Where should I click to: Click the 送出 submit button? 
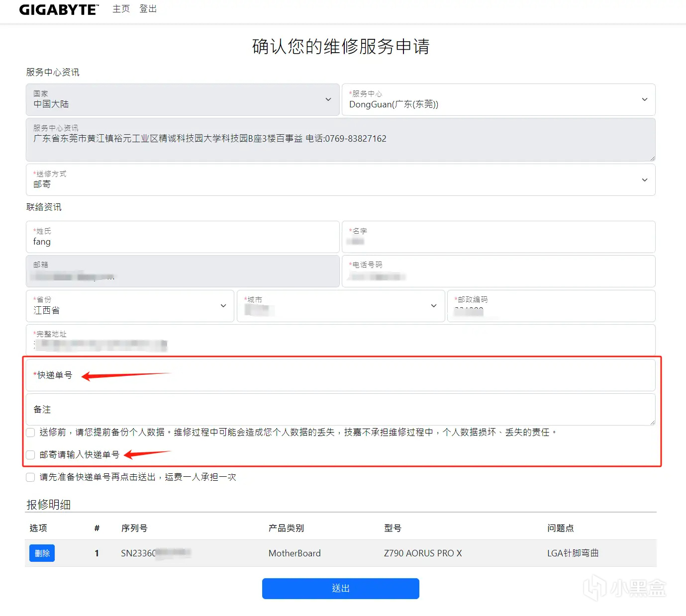pos(340,589)
